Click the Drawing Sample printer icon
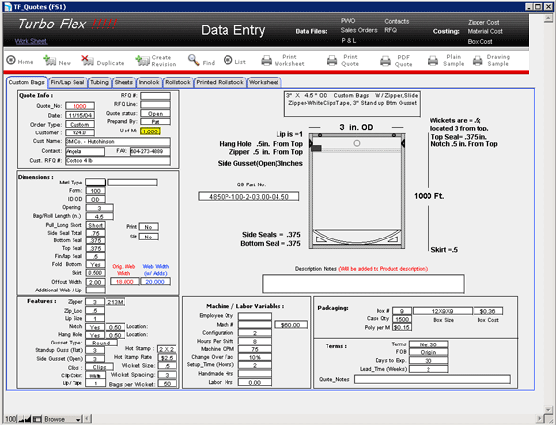The height and width of the screenshot is (425, 556). pyautogui.click(x=478, y=61)
